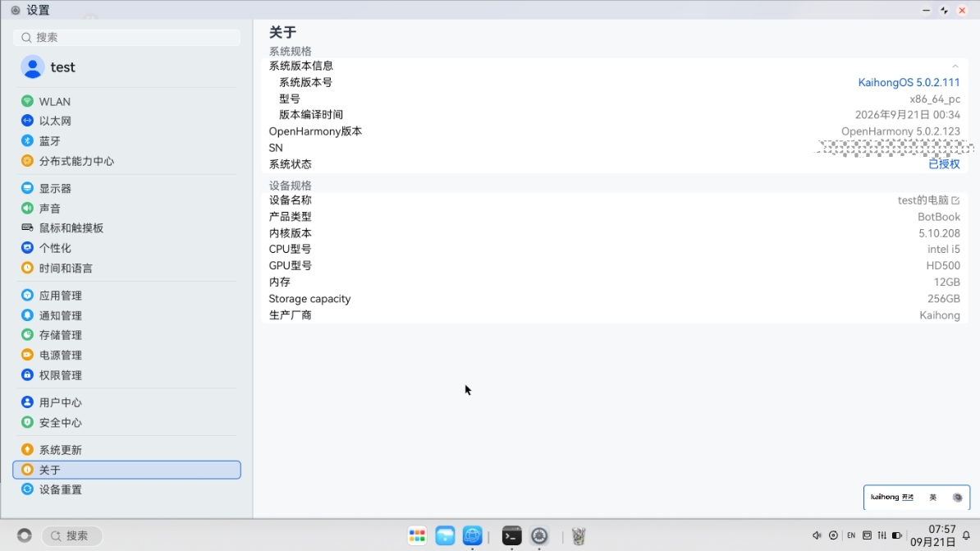This screenshot has height=551, width=980.
Task: Open the terminal from dock
Action: tap(512, 536)
